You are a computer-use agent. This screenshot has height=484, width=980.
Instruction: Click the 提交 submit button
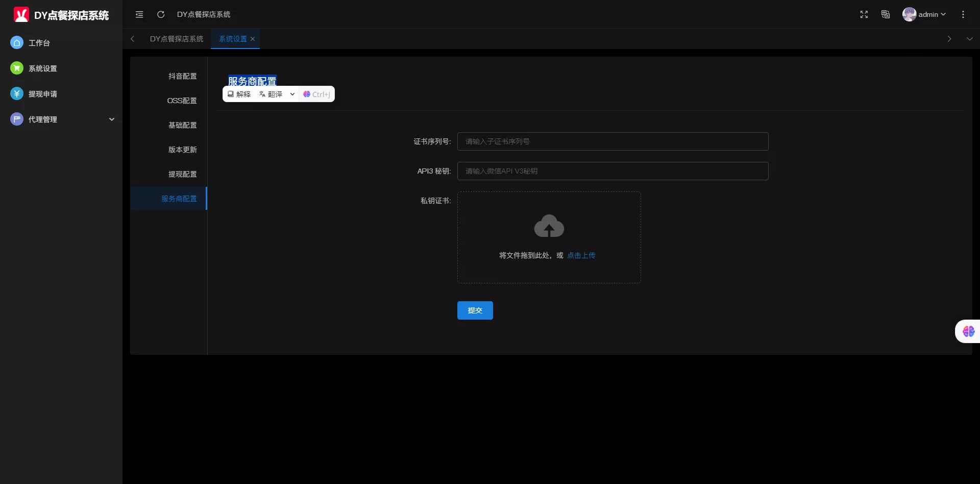tap(475, 310)
